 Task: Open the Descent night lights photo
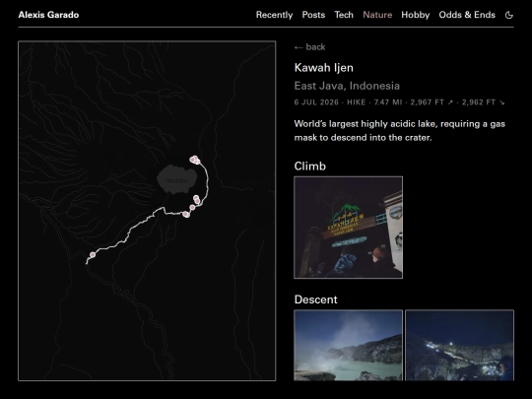pyautogui.click(x=459, y=345)
